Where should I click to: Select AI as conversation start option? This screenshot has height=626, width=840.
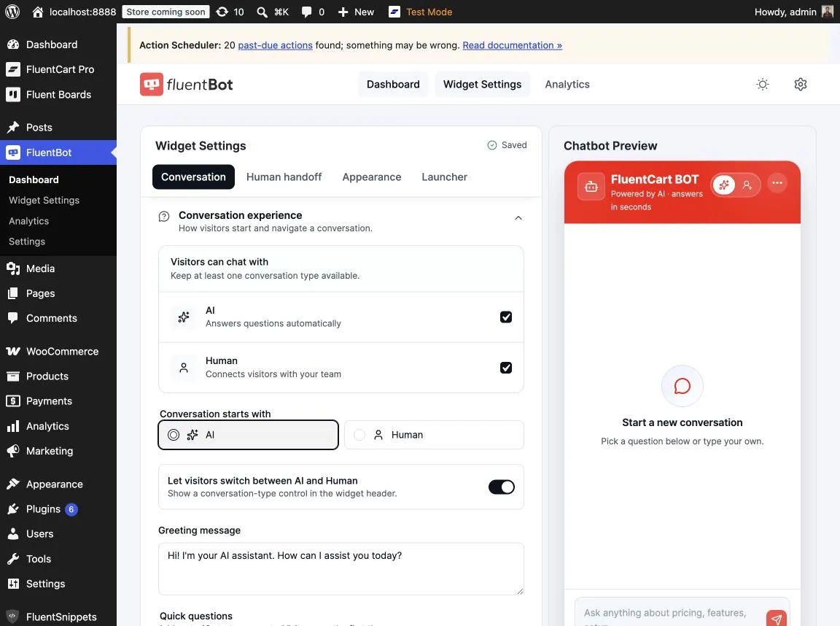(x=248, y=435)
